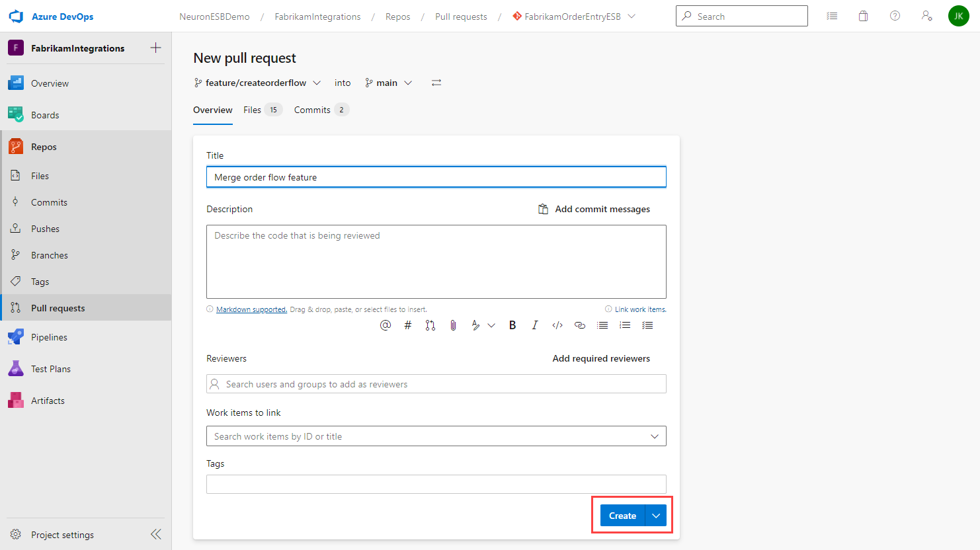
Task: Open Marketplace shopping bag icon
Action: point(864,16)
